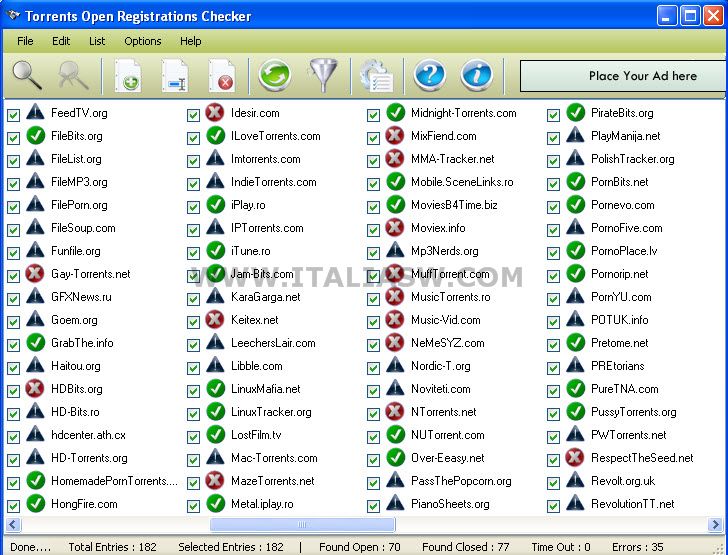Screen dimensions: 728x555
Task: Click the green check icon beside FileBits.org
Action: click(36, 136)
